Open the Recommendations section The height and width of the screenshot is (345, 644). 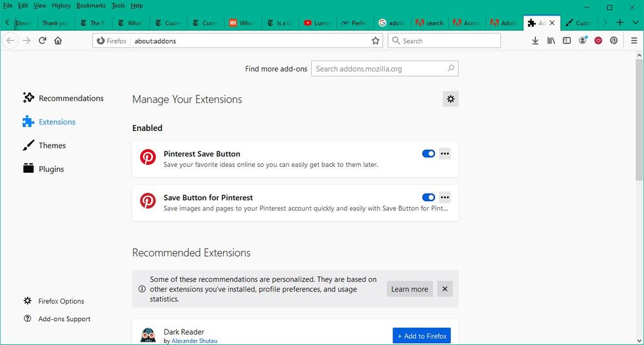tap(63, 98)
